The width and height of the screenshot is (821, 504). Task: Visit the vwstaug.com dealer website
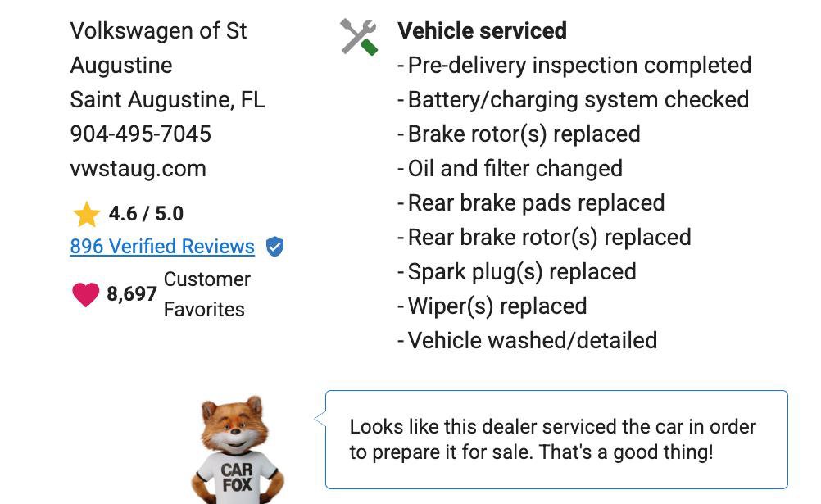[x=138, y=168]
